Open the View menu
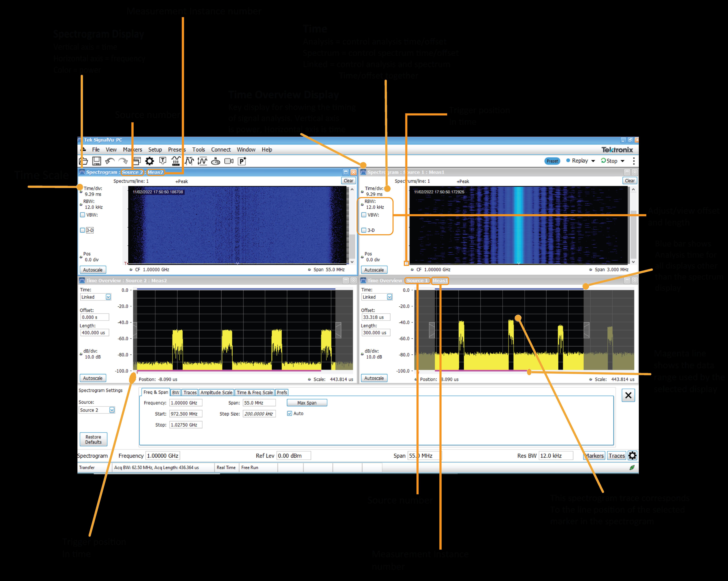 point(111,150)
